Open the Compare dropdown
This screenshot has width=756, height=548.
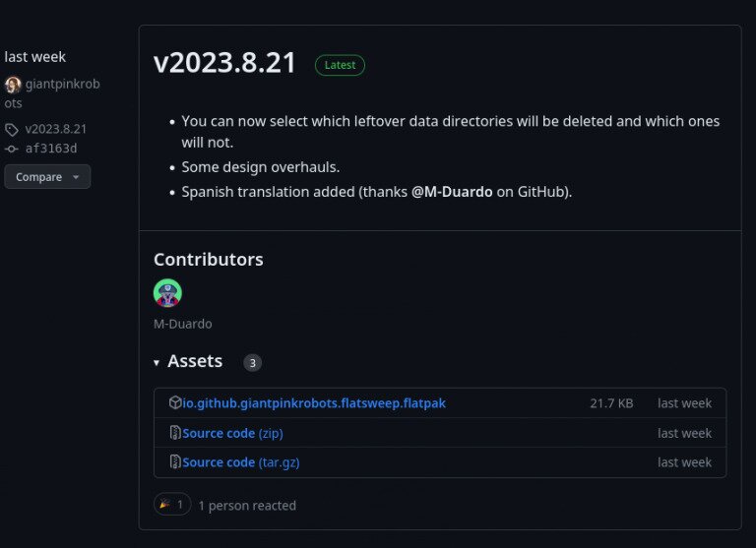47,177
